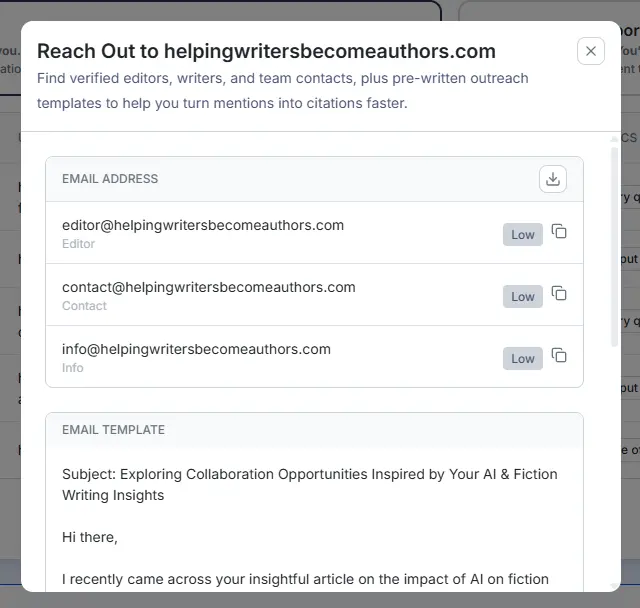Click the Low badge for info email
This screenshot has height=608, width=640.
(x=522, y=359)
